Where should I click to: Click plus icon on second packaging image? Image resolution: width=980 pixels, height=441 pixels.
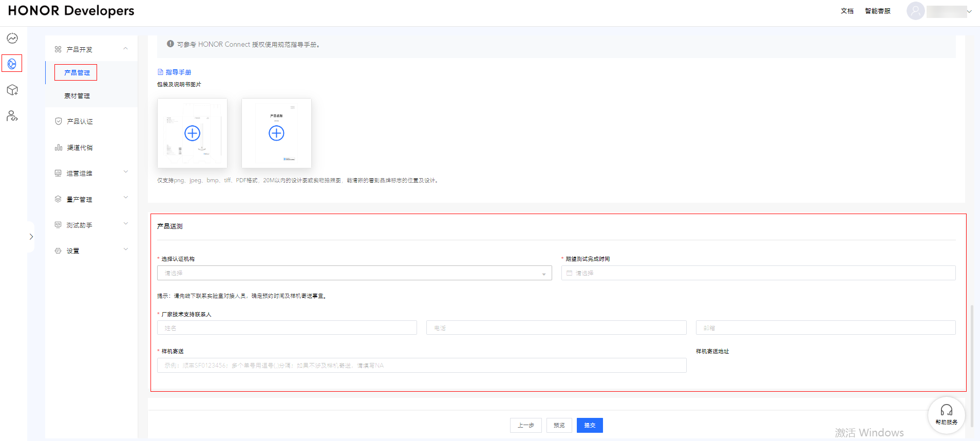[x=276, y=133]
